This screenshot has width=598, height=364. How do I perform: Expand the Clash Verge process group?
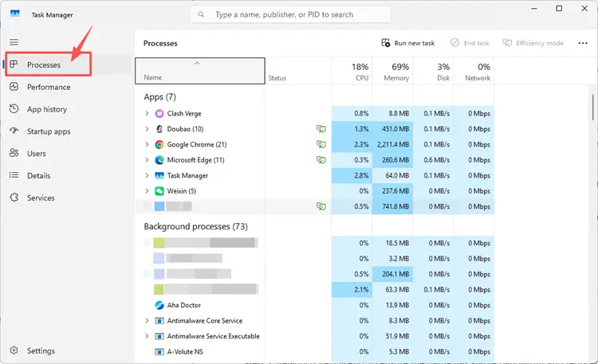tap(147, 113)
